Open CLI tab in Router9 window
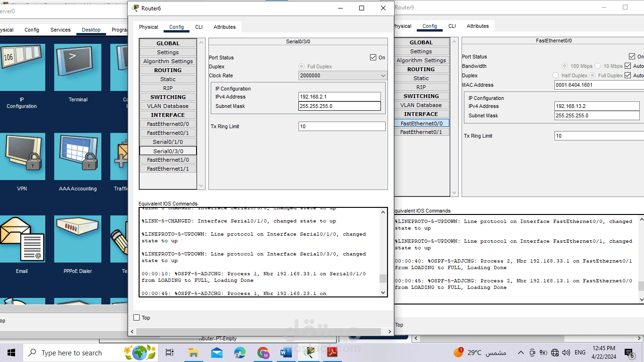Image resolution: width=644 pixels, height=362 pixels. (x=452, y=26)
